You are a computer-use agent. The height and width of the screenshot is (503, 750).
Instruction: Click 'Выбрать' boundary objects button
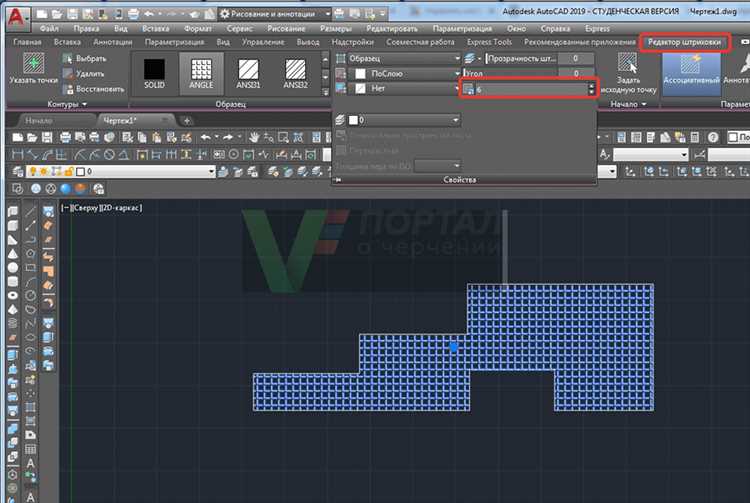85,58
